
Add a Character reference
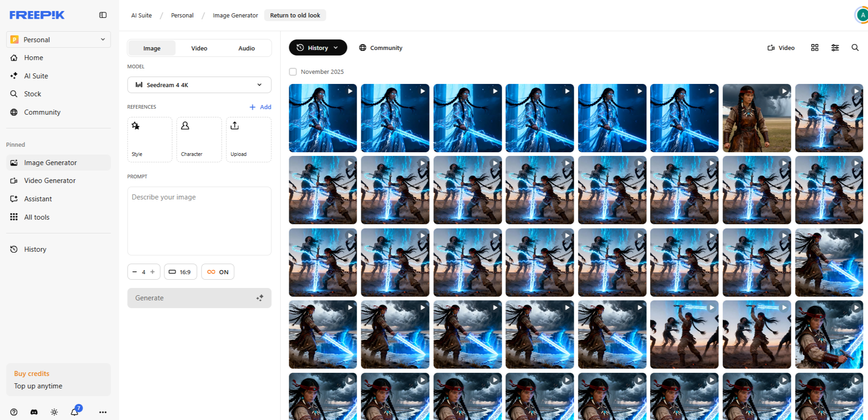point(199,139)
